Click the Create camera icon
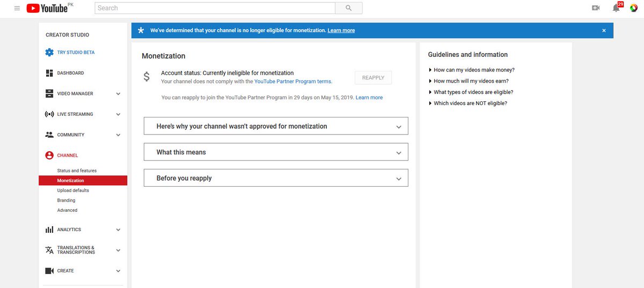The height and width of the screenshot is (288, 644). click(49, 271)
